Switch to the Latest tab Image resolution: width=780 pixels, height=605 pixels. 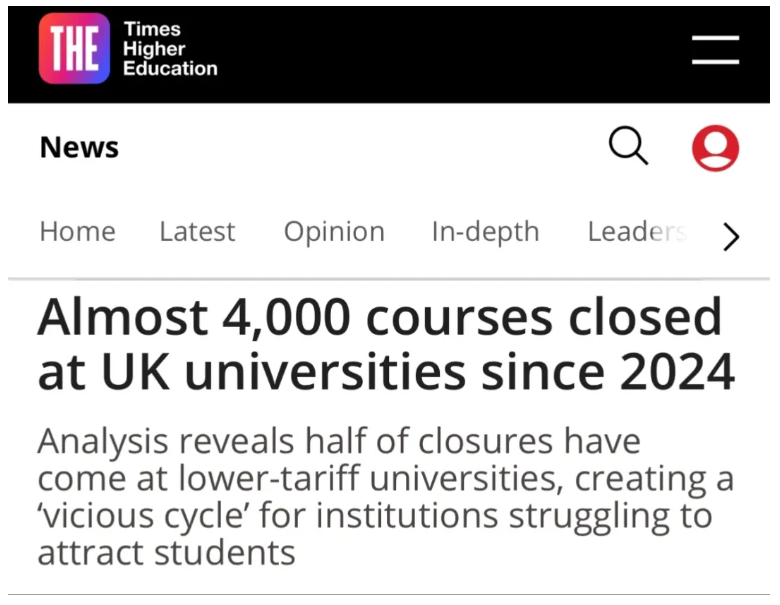click(197, 232)
